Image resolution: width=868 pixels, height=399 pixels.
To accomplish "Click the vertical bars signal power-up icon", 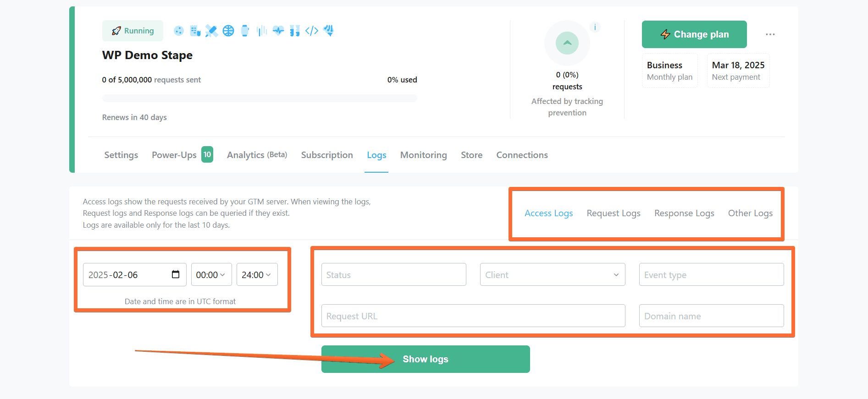I will click(262, 31).
